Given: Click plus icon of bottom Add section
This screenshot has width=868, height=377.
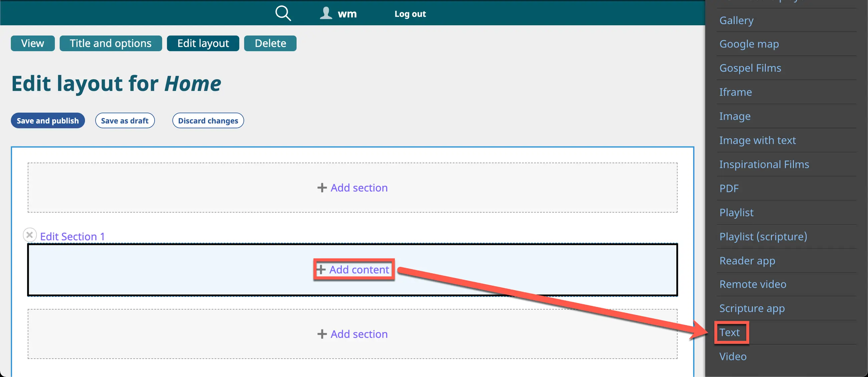Looking at the screenshot, I should point(322,334).
